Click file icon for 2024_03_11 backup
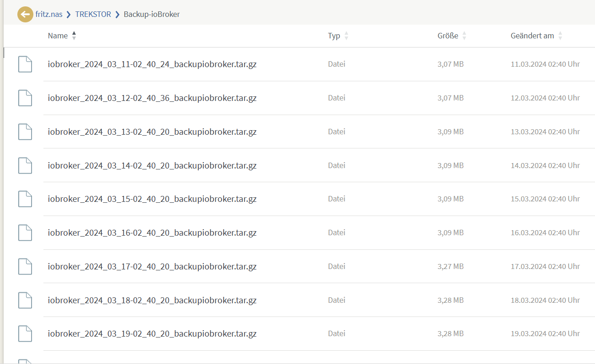 (25, 64)
